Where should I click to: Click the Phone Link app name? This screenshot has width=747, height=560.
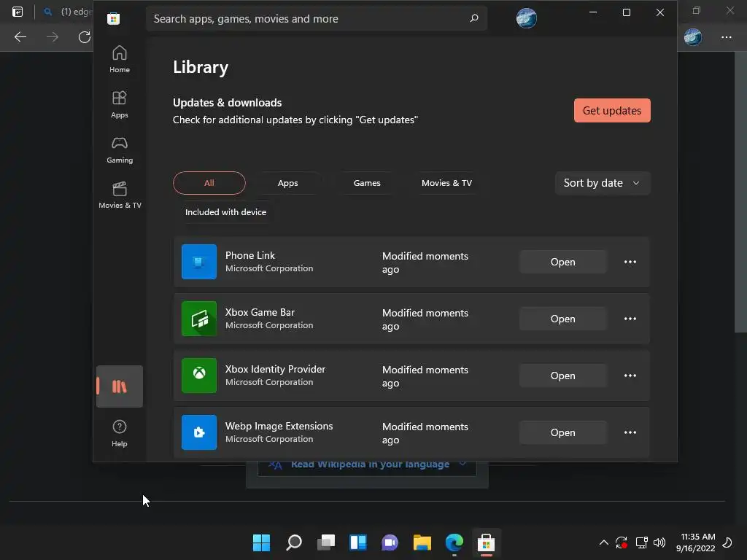pos(250,256)
